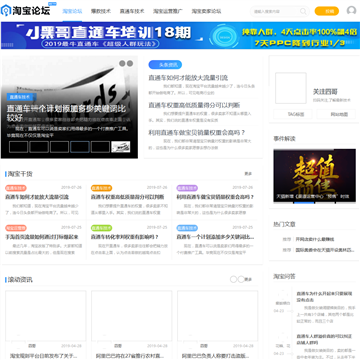Open headline 利用直通车做宝贝销量权重会高吗？
Viewport: 360px width, 360px height.
[x=197, y=132]
